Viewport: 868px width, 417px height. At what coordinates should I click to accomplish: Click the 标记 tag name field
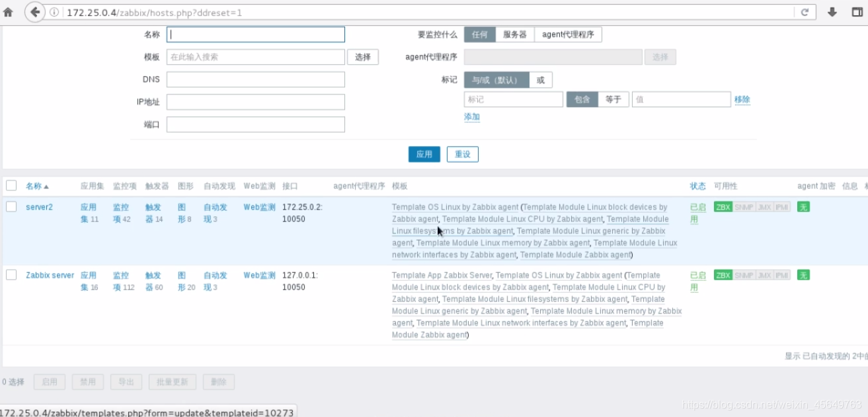pyautogui.click(x=514, y=100)
